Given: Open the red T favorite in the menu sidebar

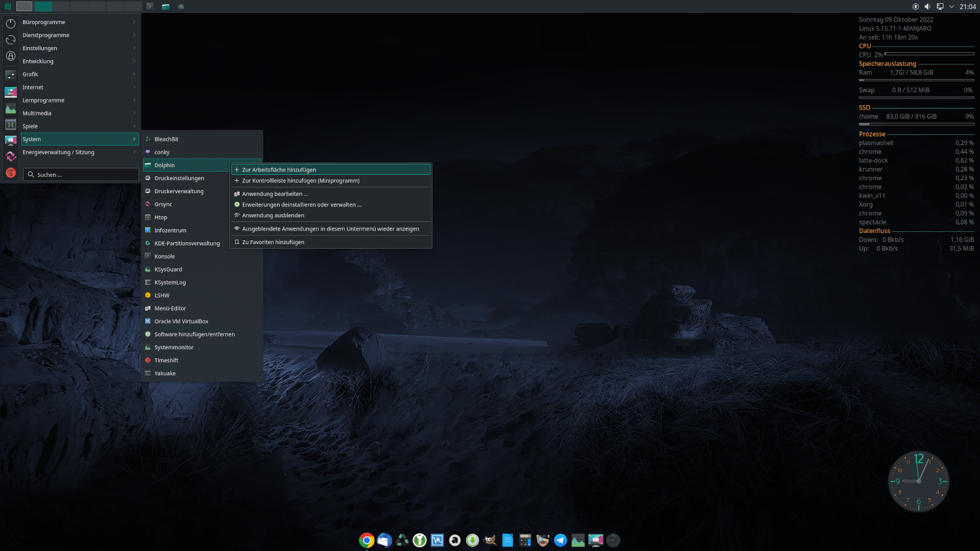Looking at the screenshot, I should click(x=10, y=172).
